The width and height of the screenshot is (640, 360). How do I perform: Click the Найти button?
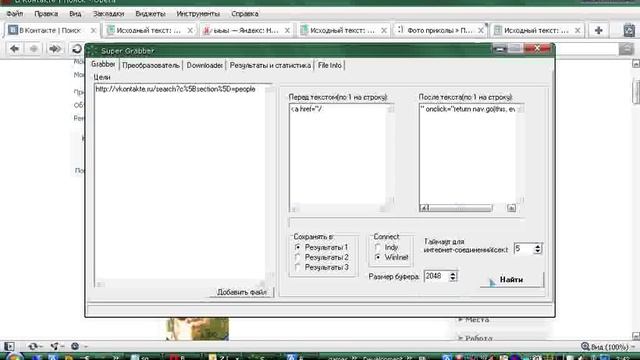point(512,280)
